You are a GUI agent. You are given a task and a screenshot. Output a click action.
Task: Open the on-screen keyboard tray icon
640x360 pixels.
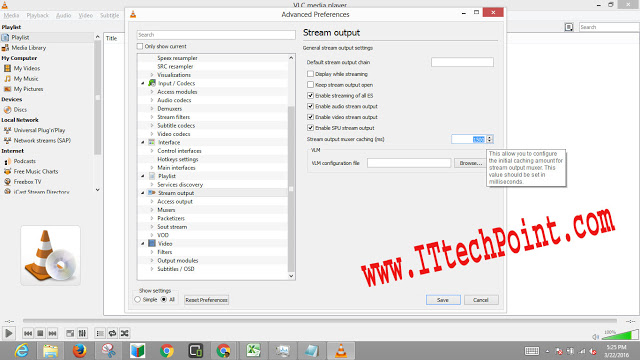(x=531, y=351)
